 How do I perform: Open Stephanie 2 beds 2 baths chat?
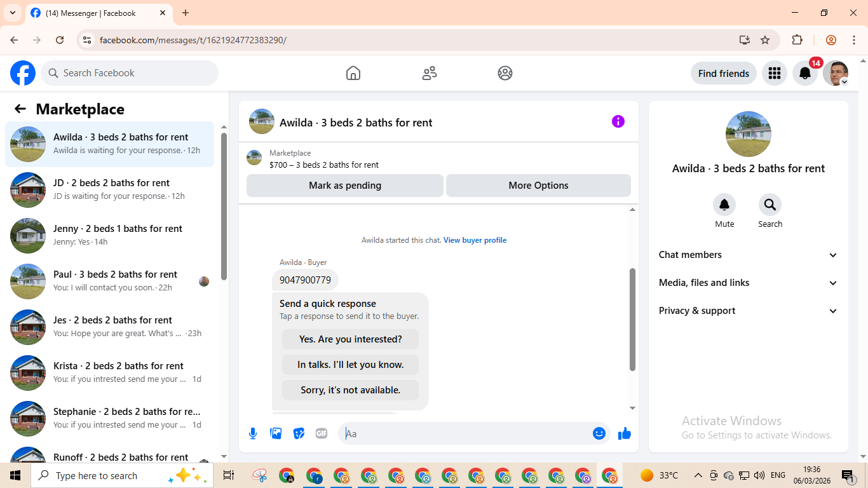coord(109,419)
